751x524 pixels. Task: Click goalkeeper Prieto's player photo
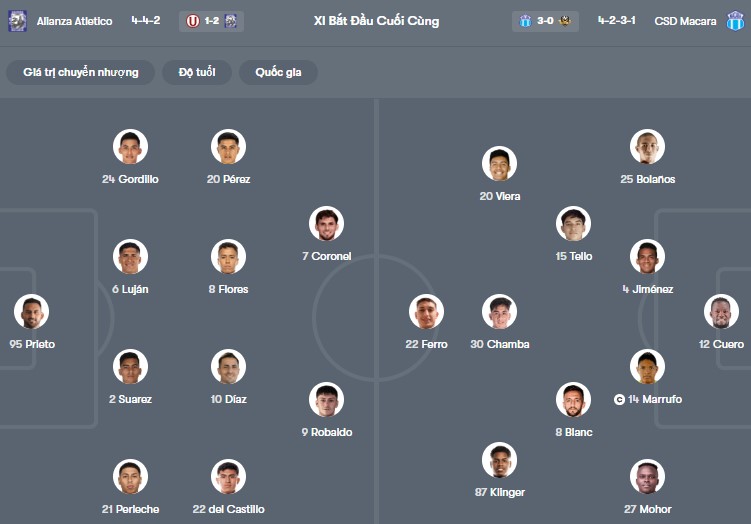pos(31,312)
